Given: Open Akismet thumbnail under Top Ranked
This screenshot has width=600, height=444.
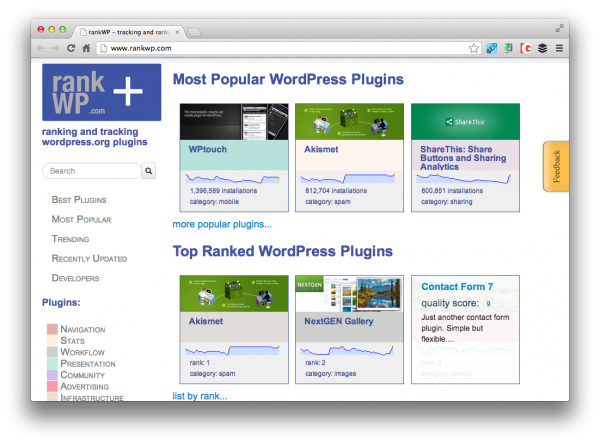Looking at the screenshot, I should (x=234, y=294).
